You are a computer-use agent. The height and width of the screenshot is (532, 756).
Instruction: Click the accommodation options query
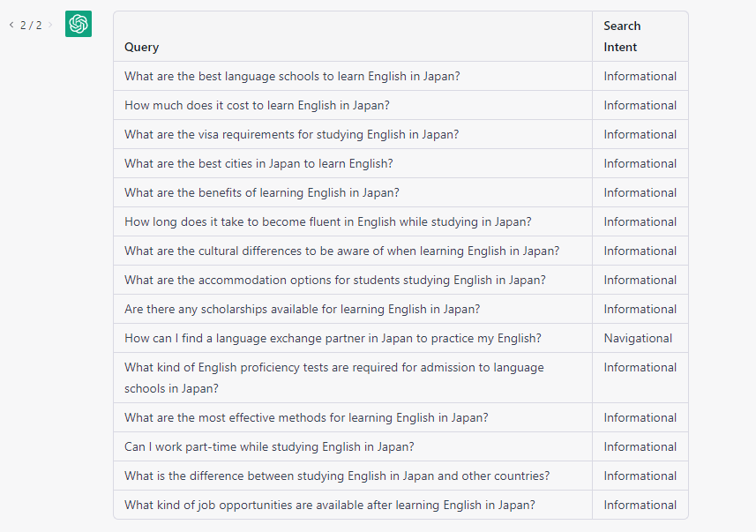pyautogui.click(x=335, y=281)
